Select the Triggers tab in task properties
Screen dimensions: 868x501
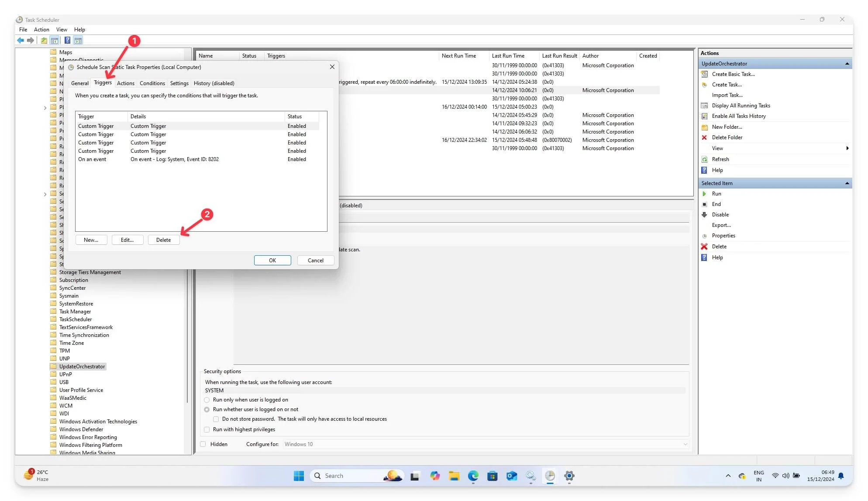pyautogui.click(x=103, y=83)
